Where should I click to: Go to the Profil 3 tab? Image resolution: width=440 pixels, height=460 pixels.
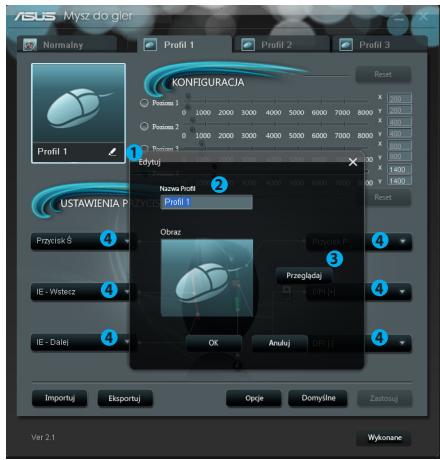[x=379, y=45]
